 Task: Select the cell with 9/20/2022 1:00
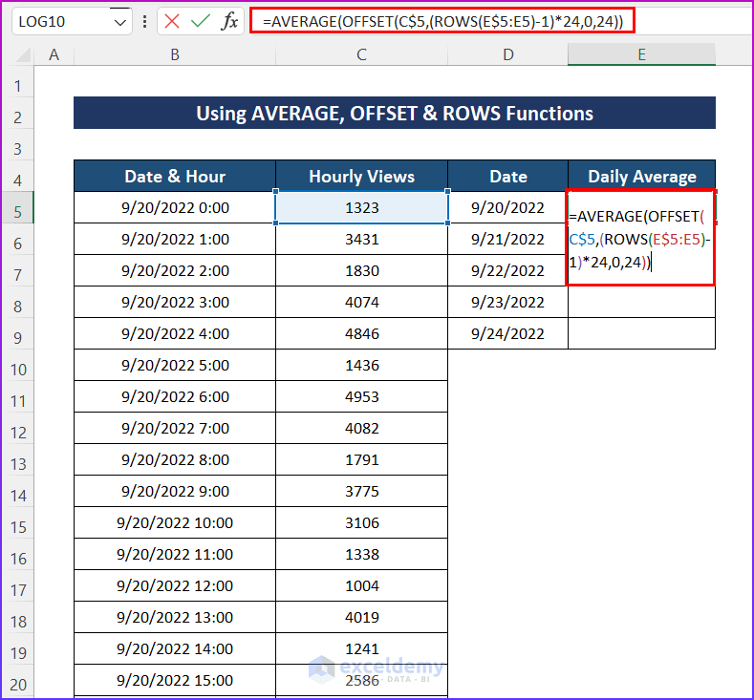click(175, 240)
